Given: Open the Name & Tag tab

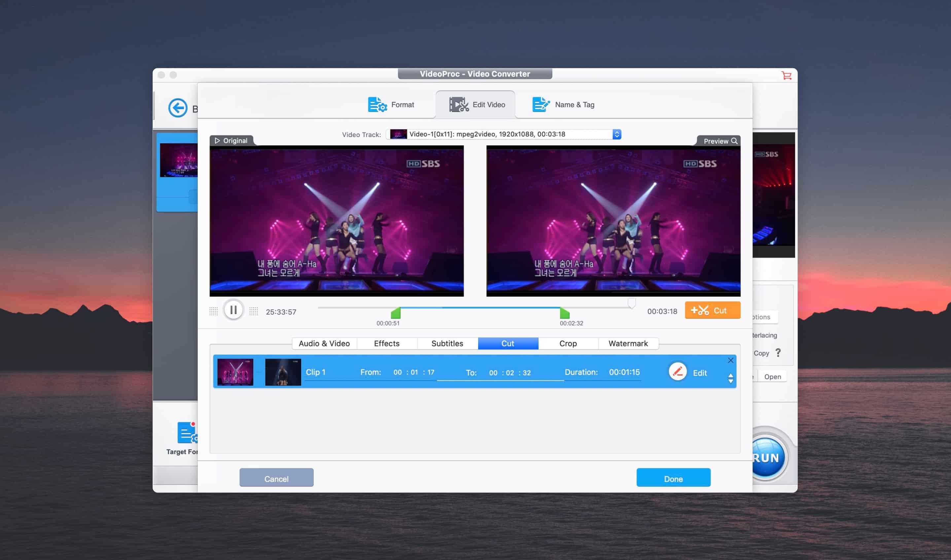Looking at the screenshot, I should pyautogui.click(x=563, y=105).
